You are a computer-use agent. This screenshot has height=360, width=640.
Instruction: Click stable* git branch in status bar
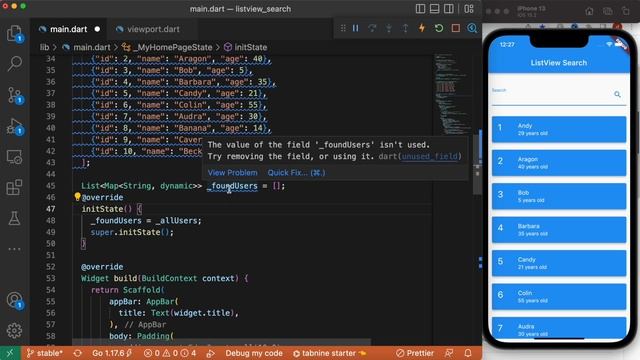pos(44,353)
